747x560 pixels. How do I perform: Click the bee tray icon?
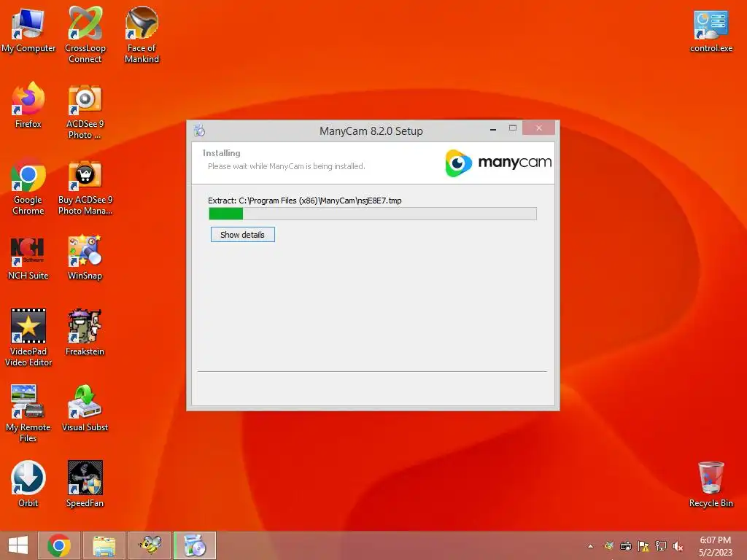[608, 545]
